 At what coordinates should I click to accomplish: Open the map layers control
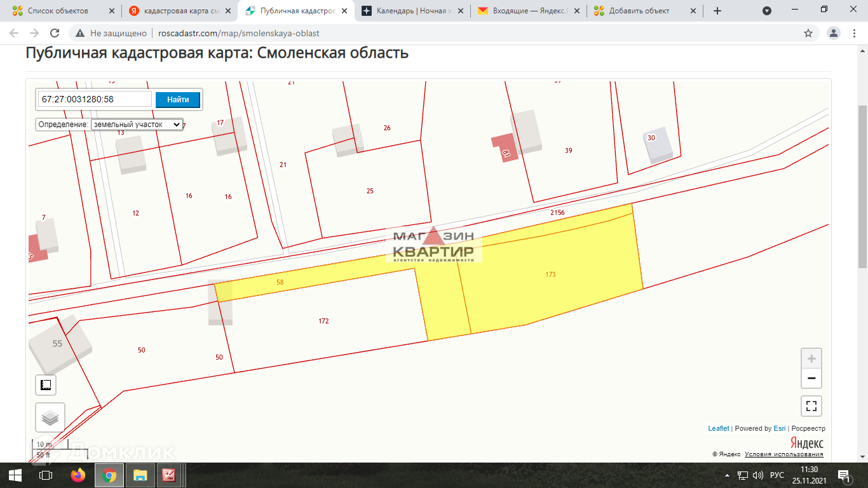click(50, 417)
